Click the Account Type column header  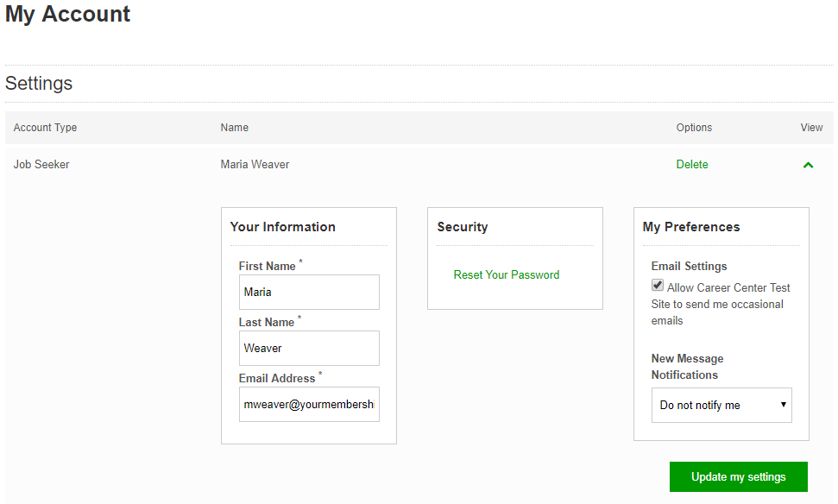44,127
